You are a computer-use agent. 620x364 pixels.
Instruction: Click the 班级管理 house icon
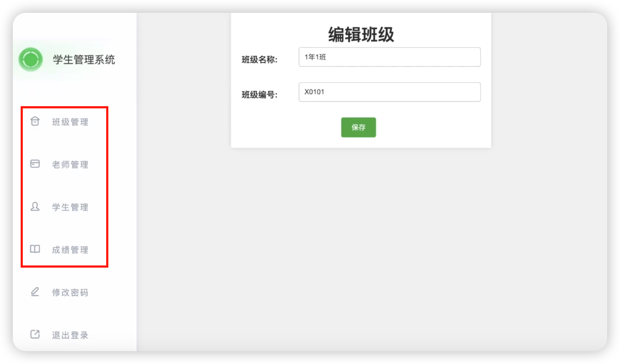pyautogui.click(x=35, y=121)
